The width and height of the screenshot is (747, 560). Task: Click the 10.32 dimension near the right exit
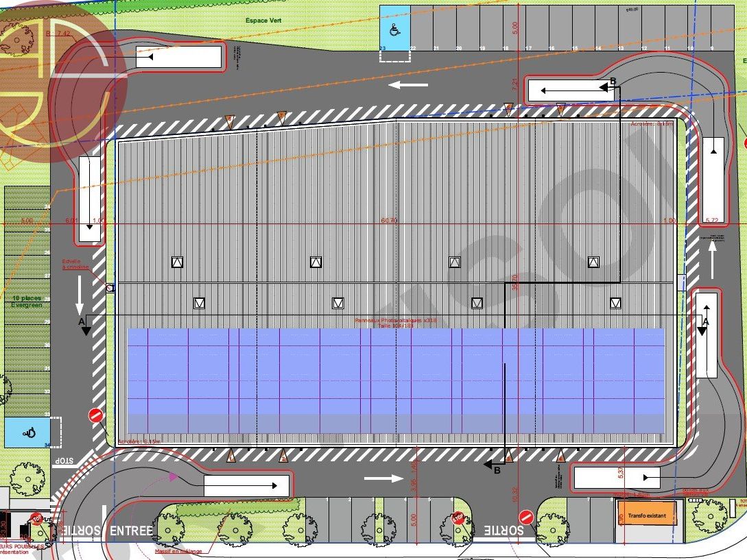514,494
